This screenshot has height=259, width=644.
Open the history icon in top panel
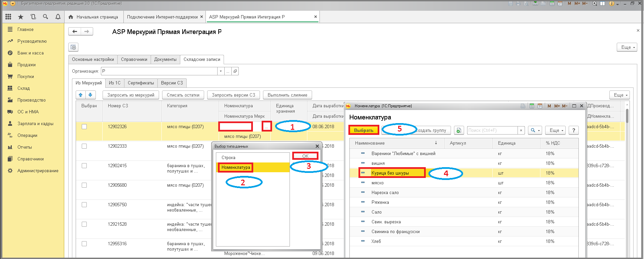[33, 16]
